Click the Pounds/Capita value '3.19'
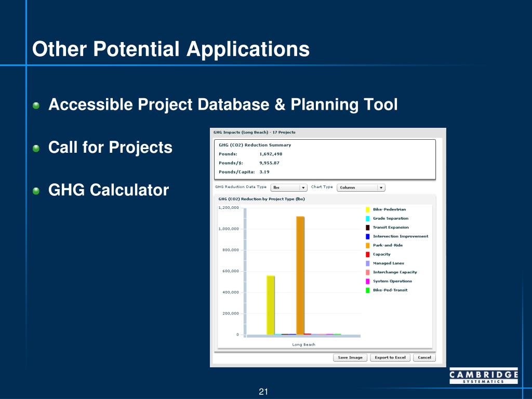This screenshot has width=532, height=399. [264, 172]
